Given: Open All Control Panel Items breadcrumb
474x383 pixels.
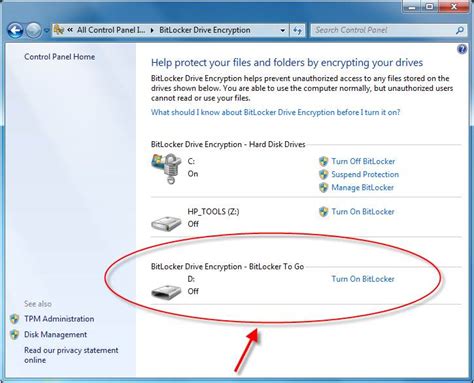Looking at the screenshot, I should [111, 30].
